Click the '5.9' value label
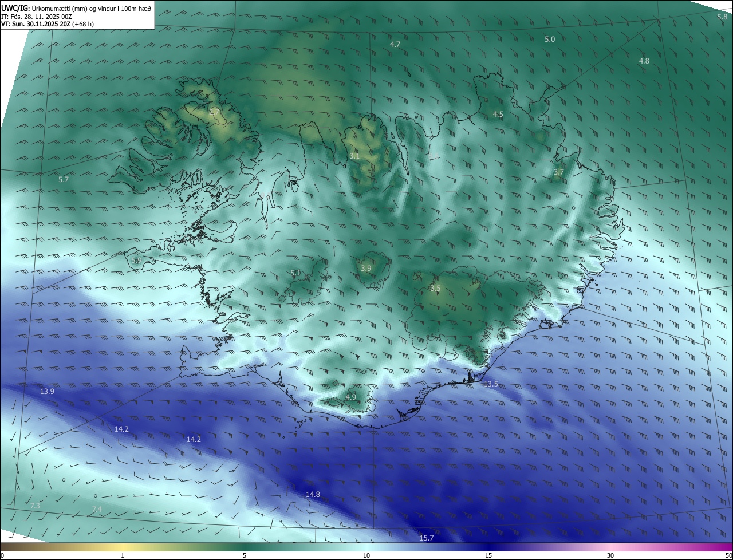 click(136, 260)
